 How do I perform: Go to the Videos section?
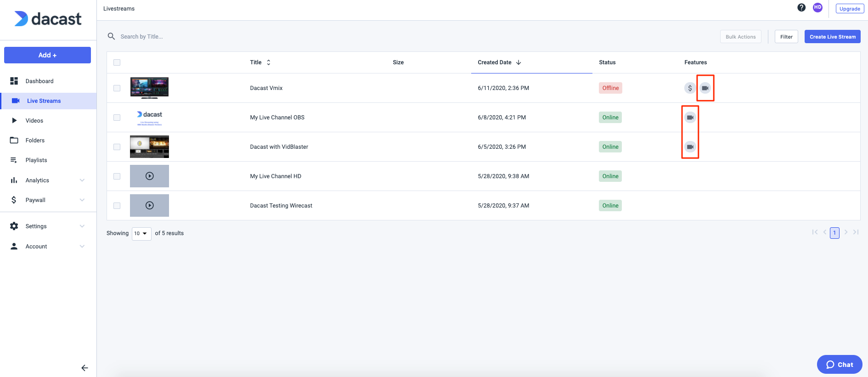48,121
